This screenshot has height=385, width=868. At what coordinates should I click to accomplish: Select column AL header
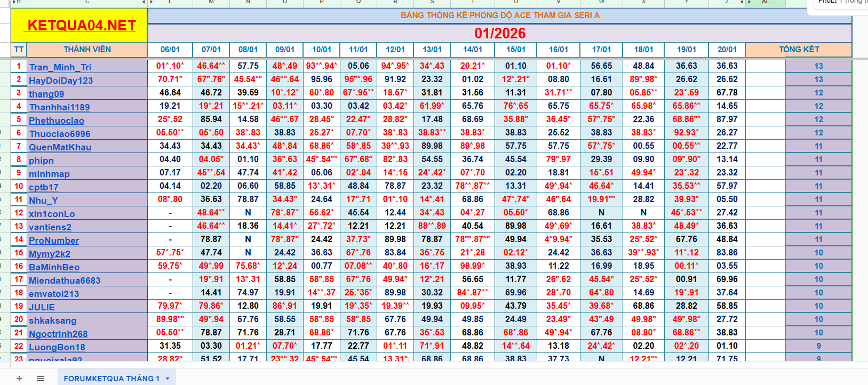[x=766, y=2]
